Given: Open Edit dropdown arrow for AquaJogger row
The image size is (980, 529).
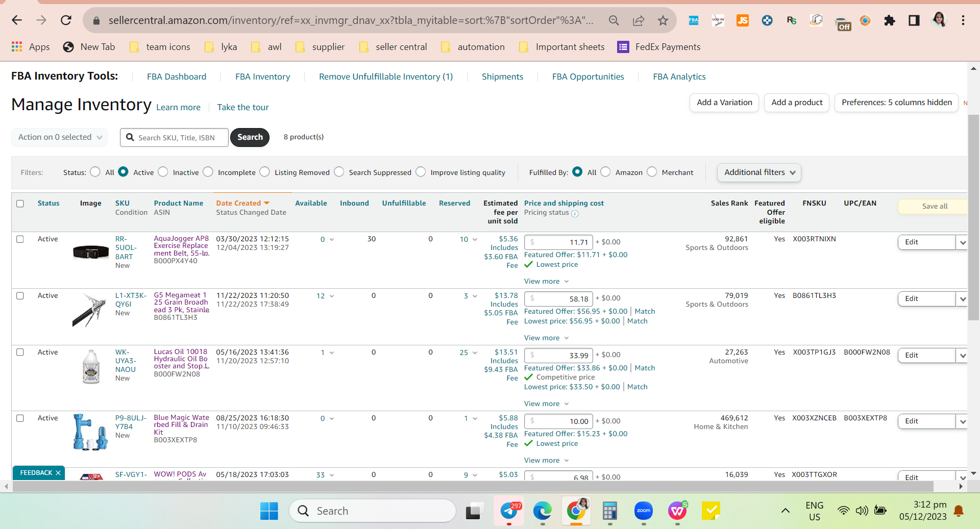Looking at the screenshot, I should [962, 242].
